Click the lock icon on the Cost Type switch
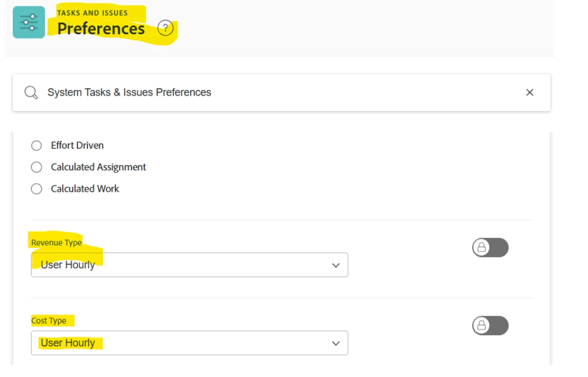The width and height of the screenshot is (588, 377). (481, 326)
